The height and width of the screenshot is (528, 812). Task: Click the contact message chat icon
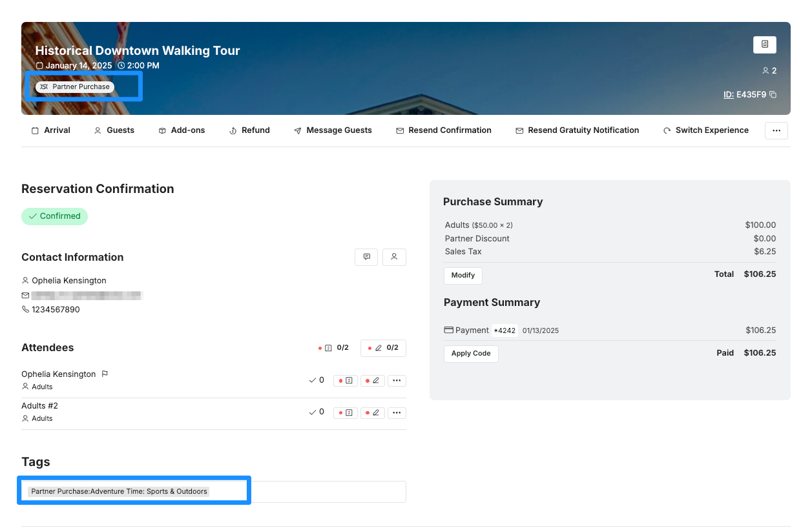click(x=366, y=257)
